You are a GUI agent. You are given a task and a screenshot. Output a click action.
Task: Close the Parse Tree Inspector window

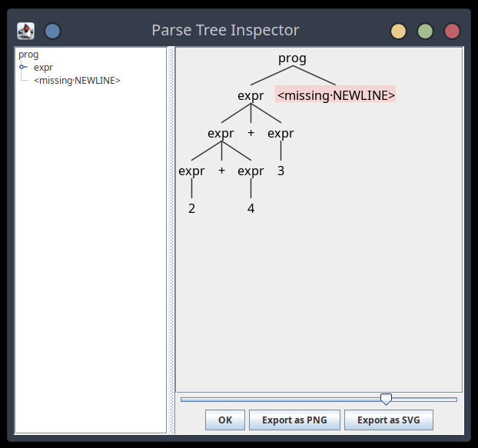coord(452,31)
